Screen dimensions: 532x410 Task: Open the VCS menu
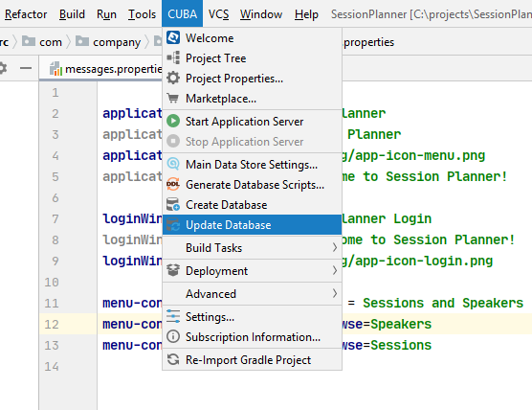point(218,14)
